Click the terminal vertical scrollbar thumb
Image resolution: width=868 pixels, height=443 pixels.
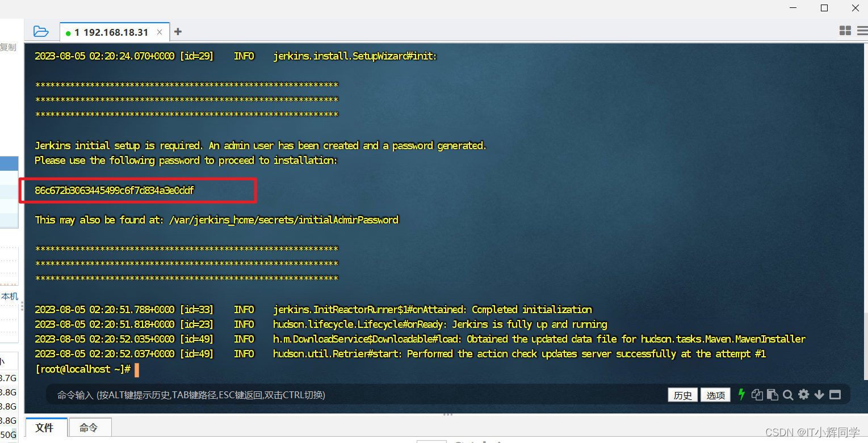(x=865, y=347)
